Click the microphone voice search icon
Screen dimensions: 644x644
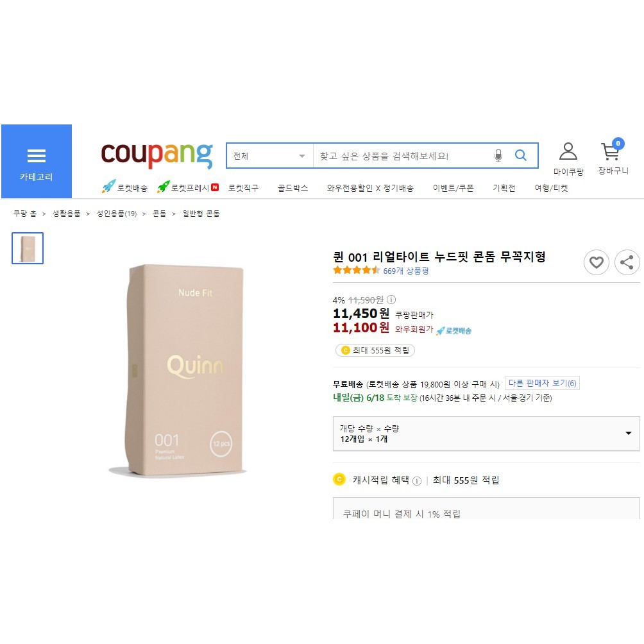(x=498, y=155)
